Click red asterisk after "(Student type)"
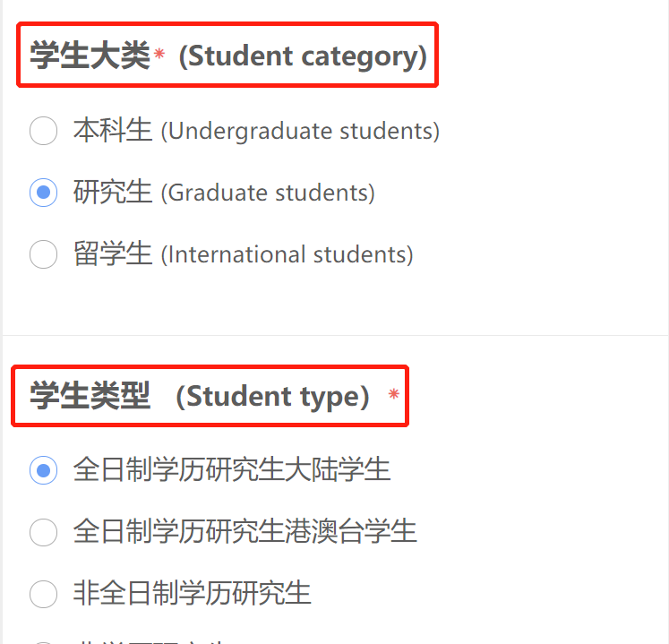Image resolution: width=669 pixels, height=644 pixels. pos(393,394)
